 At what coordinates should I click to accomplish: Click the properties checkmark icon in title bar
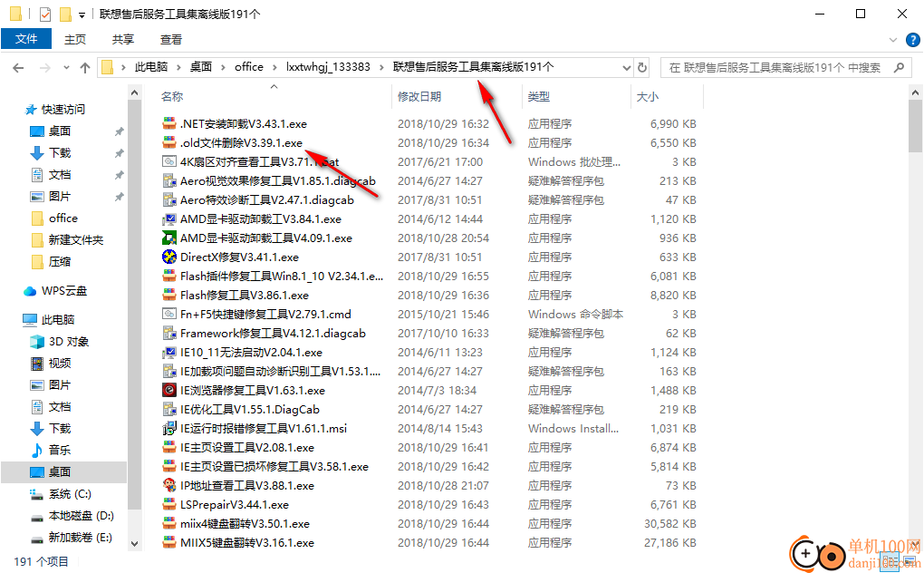[44, 14]
